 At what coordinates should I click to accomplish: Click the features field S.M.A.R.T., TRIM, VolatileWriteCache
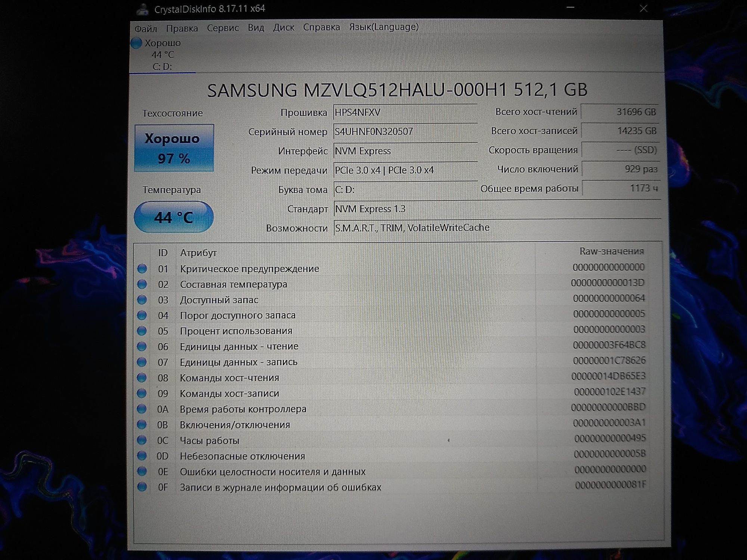coord(497,228)
